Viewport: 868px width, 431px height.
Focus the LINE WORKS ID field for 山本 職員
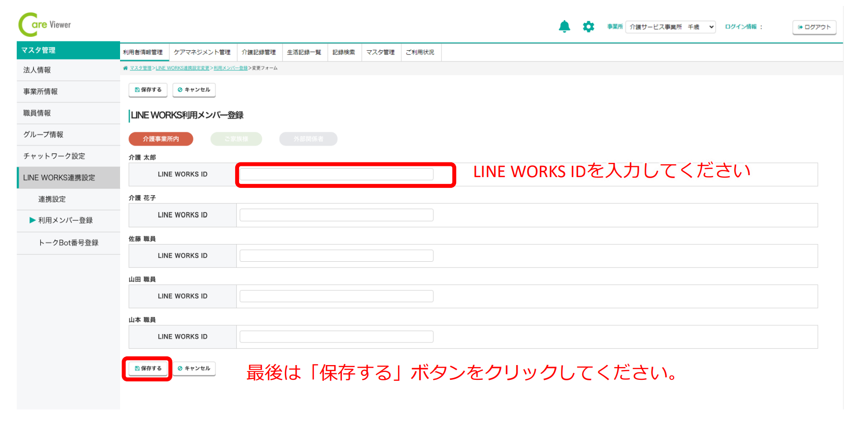[x=336, y=337]
